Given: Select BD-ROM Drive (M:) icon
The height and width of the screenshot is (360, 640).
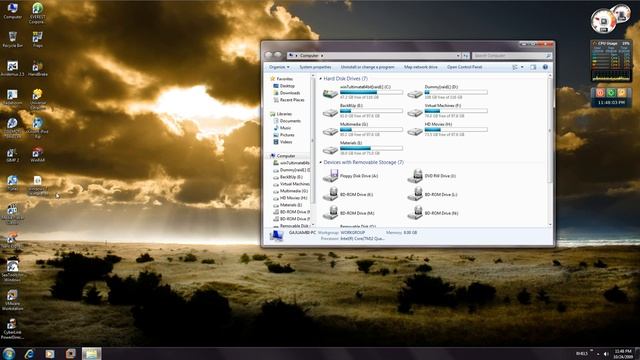Looking at the screenshot, I should point(330,213).
